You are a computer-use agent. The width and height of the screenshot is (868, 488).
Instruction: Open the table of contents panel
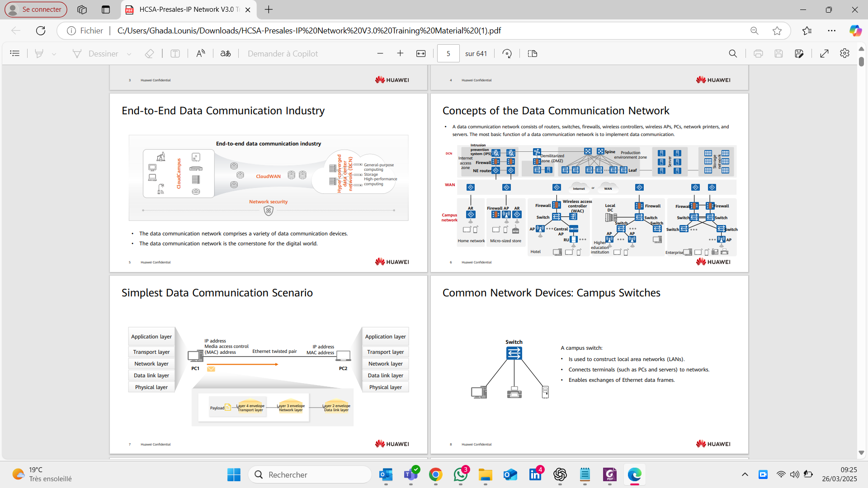coord(14,53)
